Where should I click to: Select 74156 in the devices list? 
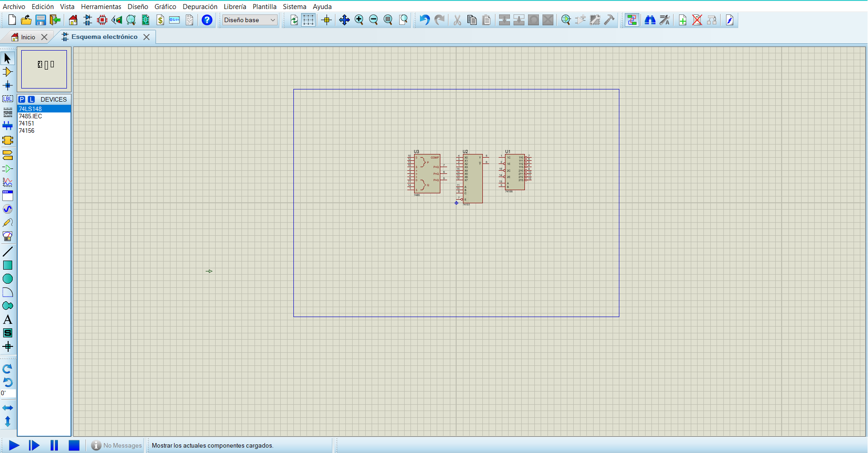pyautogui.click(x=44, y=131)
